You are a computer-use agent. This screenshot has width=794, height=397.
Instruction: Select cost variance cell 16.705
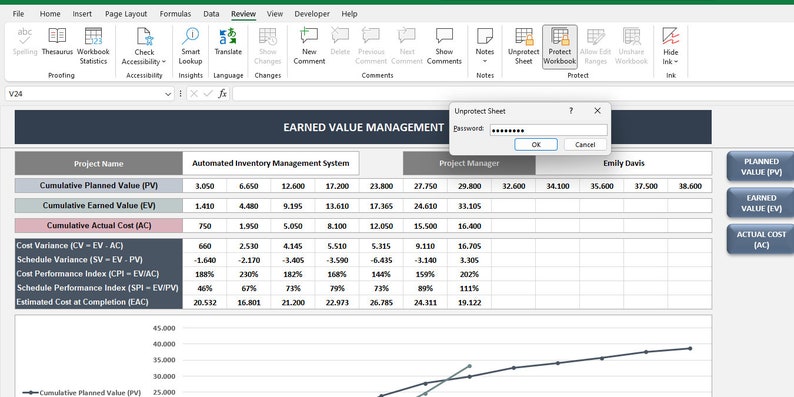pyautogui.click(x=469, y=246)
